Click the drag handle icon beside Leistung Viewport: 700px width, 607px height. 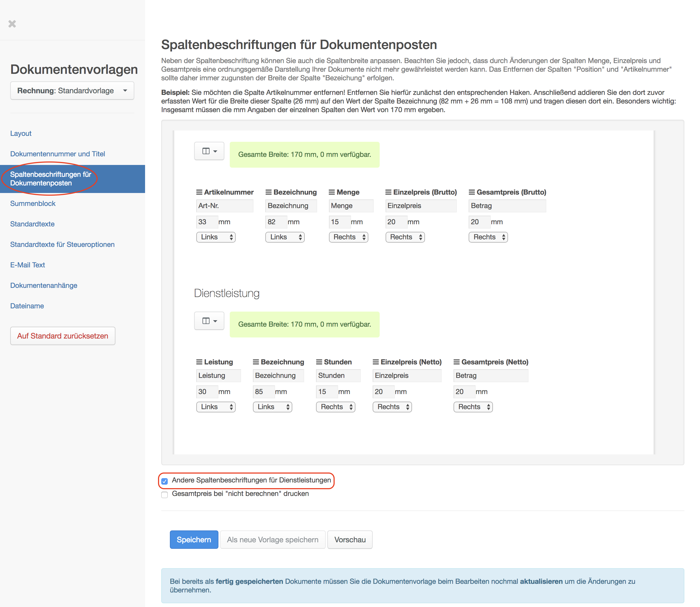(x=199, y=362)
